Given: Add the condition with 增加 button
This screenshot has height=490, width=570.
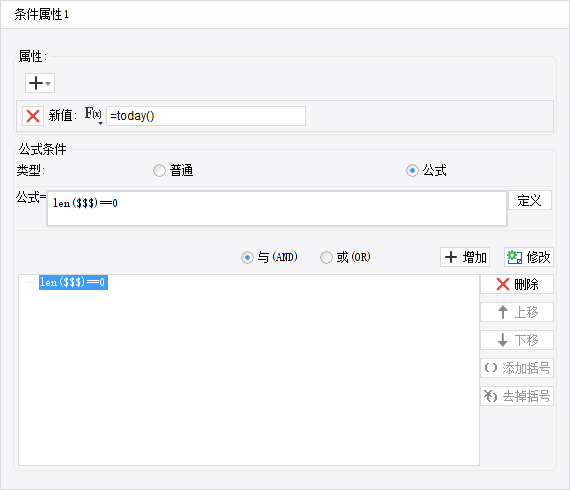Looking at the screenshot, I should click(x=465, y=257).
